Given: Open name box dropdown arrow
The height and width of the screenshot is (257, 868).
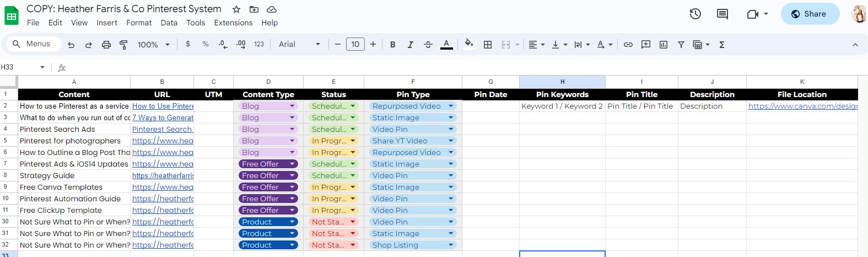Looking at the screenshot, I should point(42,67).
